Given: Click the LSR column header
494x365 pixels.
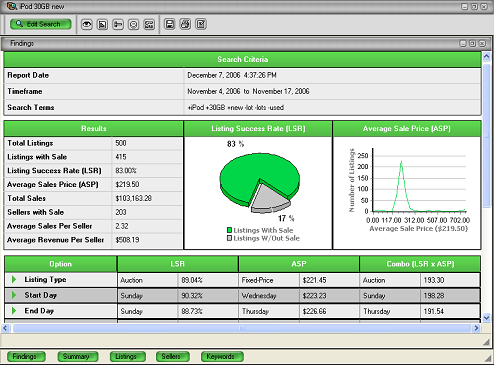Looking at the screenshot, I should [178, 264].
